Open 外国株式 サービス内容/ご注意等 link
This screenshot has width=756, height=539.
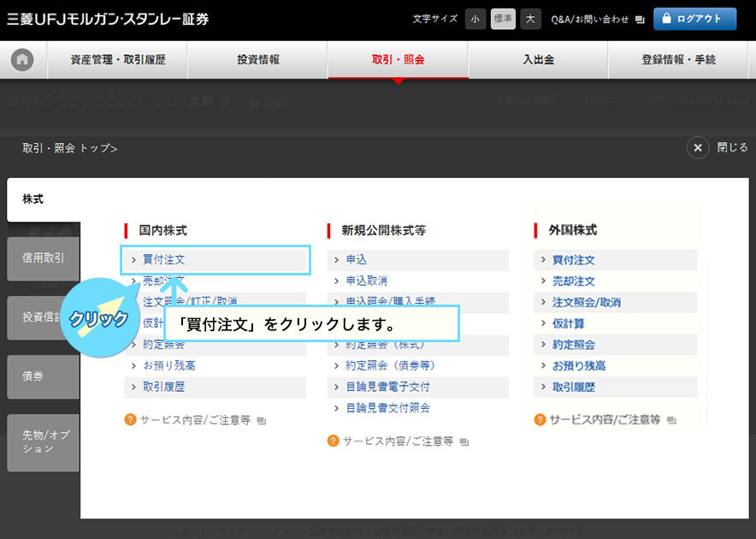point(605,420)
